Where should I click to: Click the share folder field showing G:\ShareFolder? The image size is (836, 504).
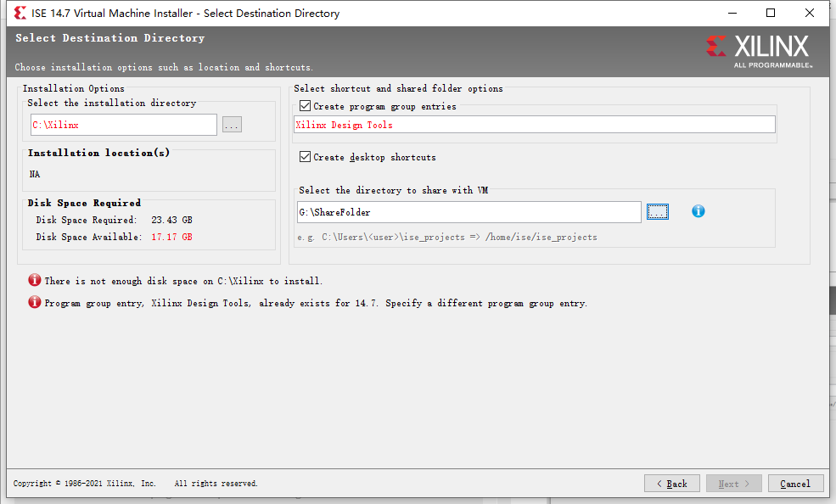[467, 211]
